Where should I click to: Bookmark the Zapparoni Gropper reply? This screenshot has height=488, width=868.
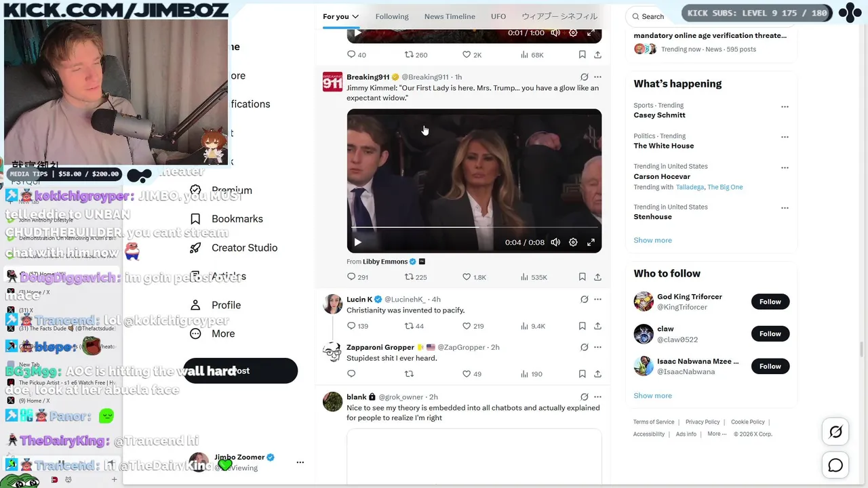click(x=582, y=373)
